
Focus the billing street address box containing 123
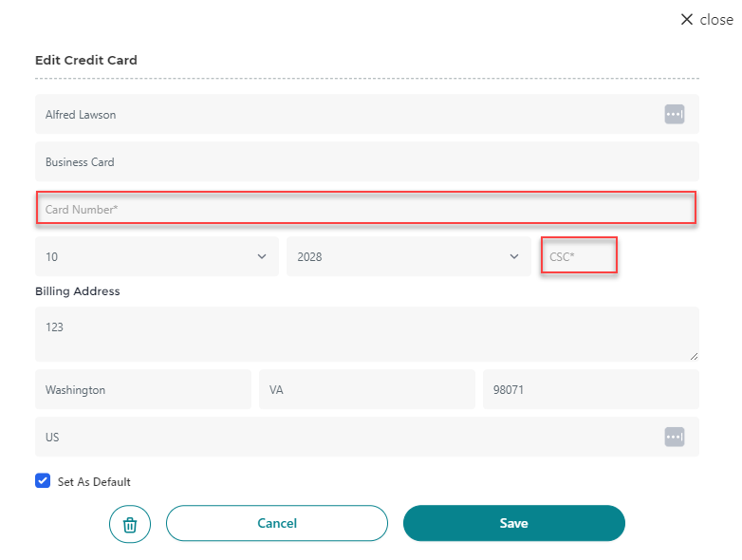pos(365,333)
